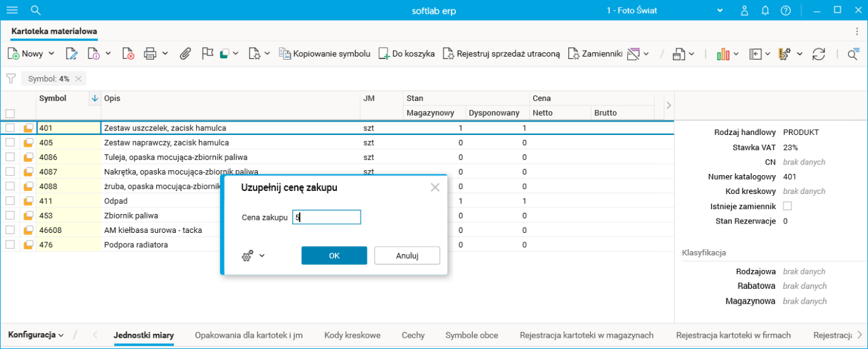Expand company selector 1 - Foto Świat
Screen dimensions: 868x349
(x=720, y=11)
